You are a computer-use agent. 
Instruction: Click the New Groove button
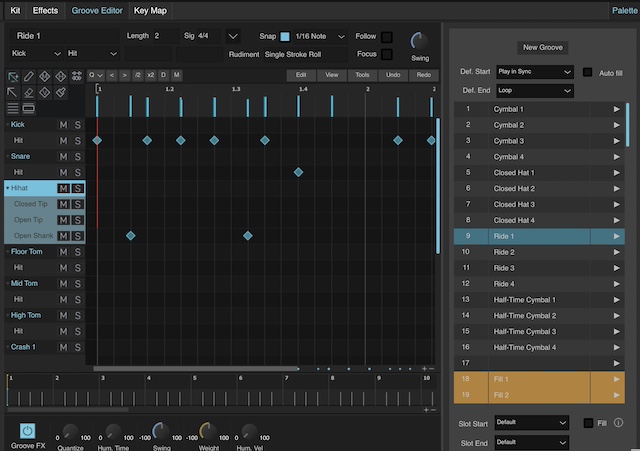544,47
